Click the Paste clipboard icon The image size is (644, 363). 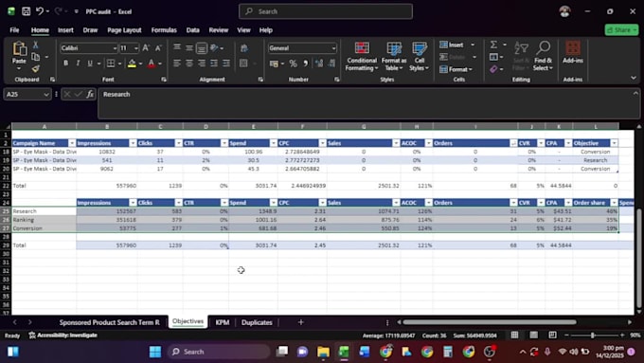coord(19,49)
